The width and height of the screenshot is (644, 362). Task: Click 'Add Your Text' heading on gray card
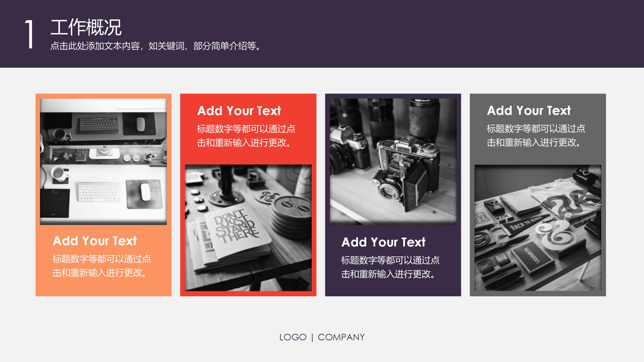click(529, 111)
